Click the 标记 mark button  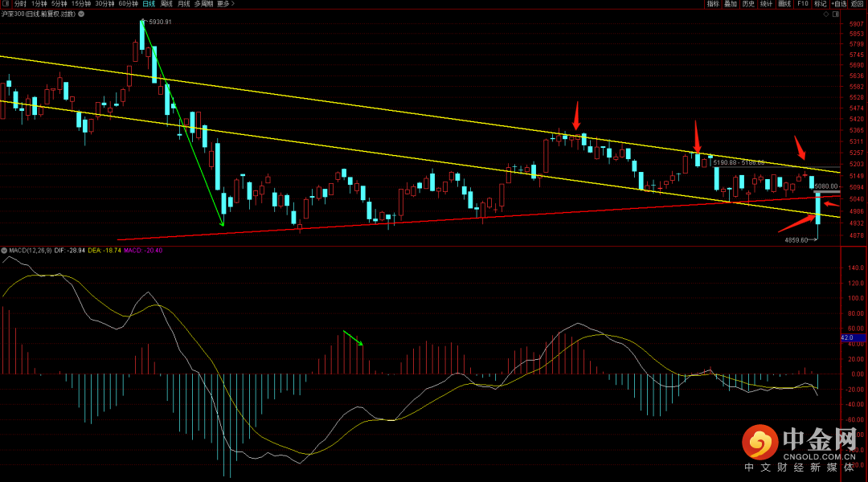pyautogui.click(x=821, y=3)
